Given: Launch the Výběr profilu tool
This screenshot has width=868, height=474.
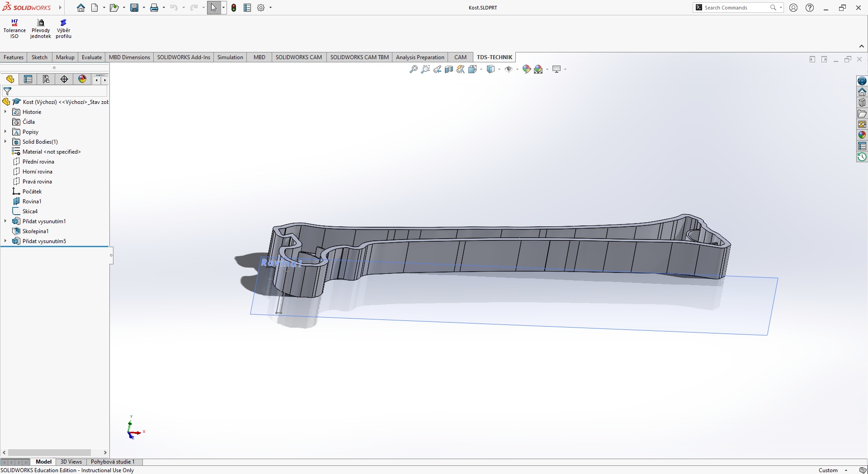Looking at the screenshot, I should 63,29.
